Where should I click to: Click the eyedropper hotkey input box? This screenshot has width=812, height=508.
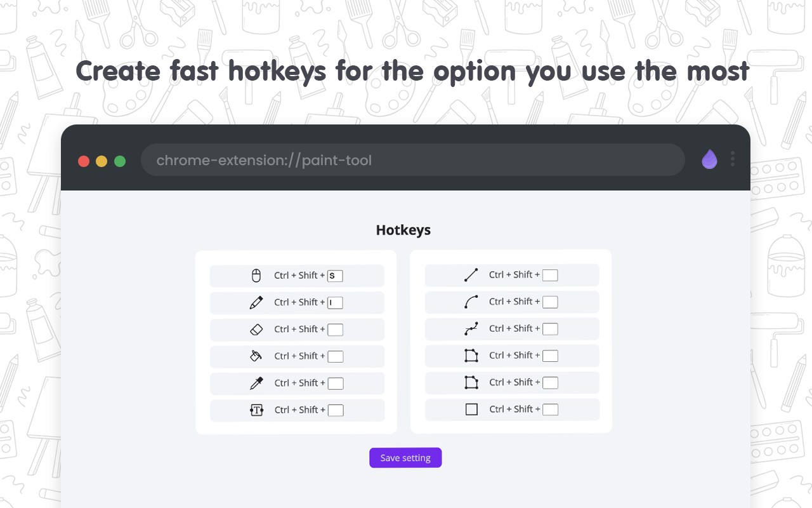pyautogui.click(x=335, y=384)
